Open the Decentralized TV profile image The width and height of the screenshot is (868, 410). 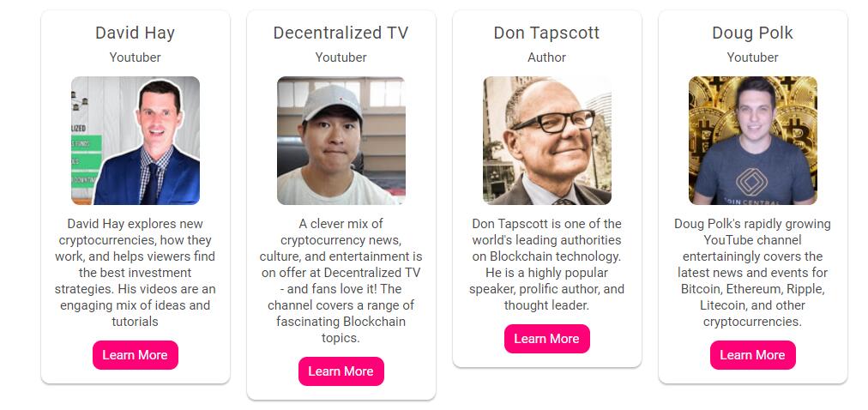[x=341, y=141]
